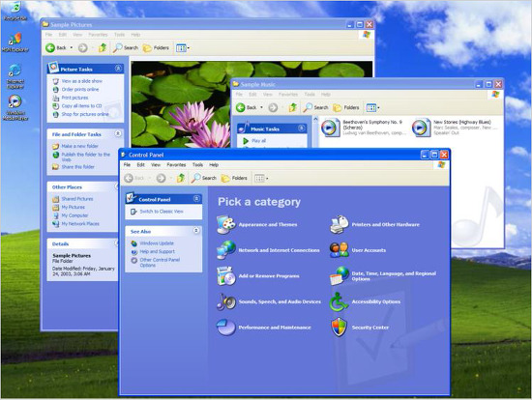Open Network and Internet Connections icon

pyautogui.click(x=226, y=250)
